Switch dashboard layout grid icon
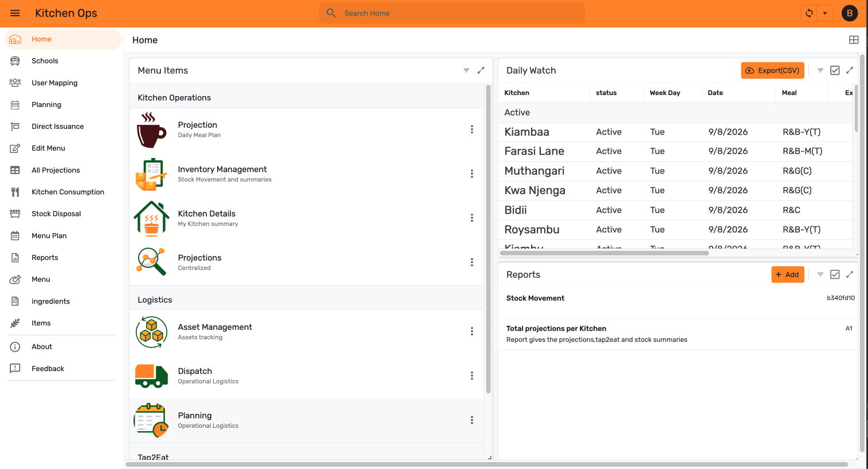 [854, 40]
